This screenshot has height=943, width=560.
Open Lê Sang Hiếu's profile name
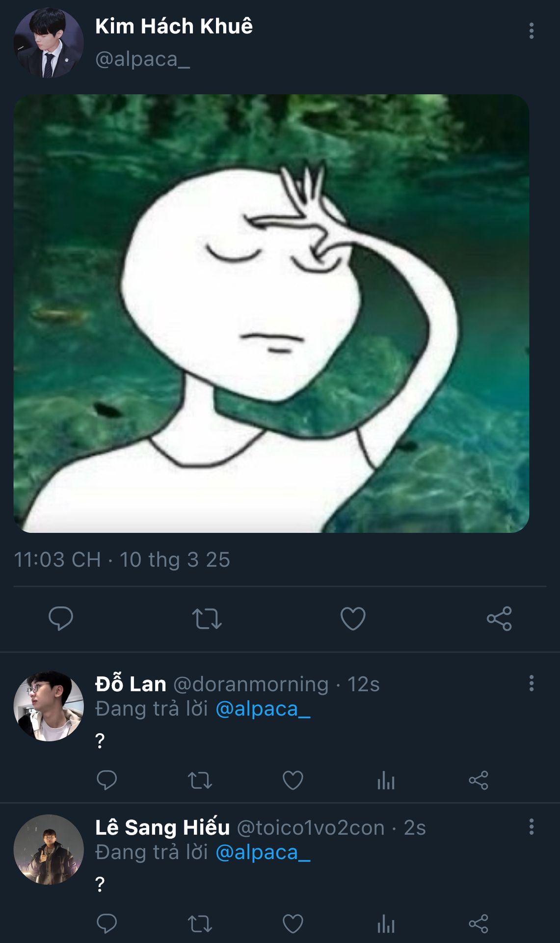[x=162, y=828]
